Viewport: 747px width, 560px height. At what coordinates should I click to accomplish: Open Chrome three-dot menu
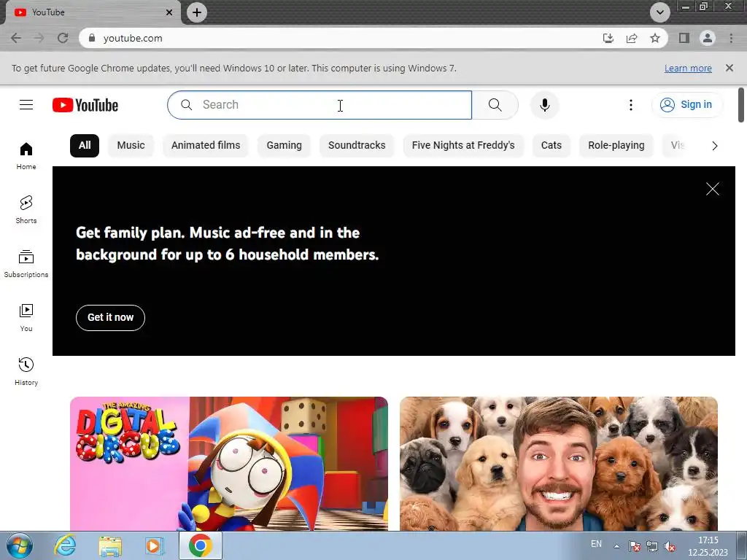pyautogui.click(x=731, y=38)
